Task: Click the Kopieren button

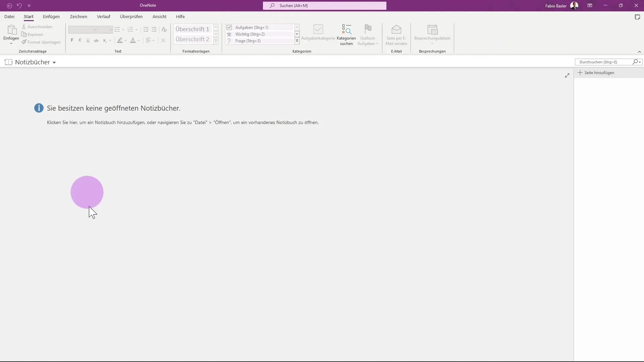Action: click(33, 34)
